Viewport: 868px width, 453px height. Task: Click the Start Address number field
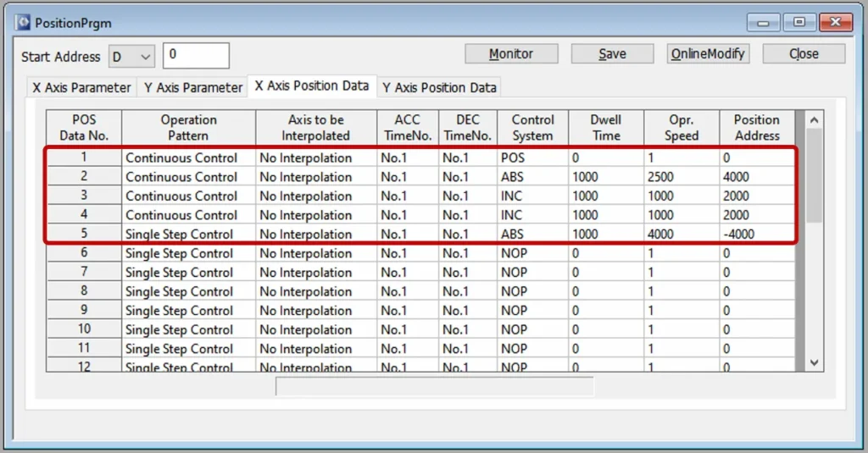point(196,55)
